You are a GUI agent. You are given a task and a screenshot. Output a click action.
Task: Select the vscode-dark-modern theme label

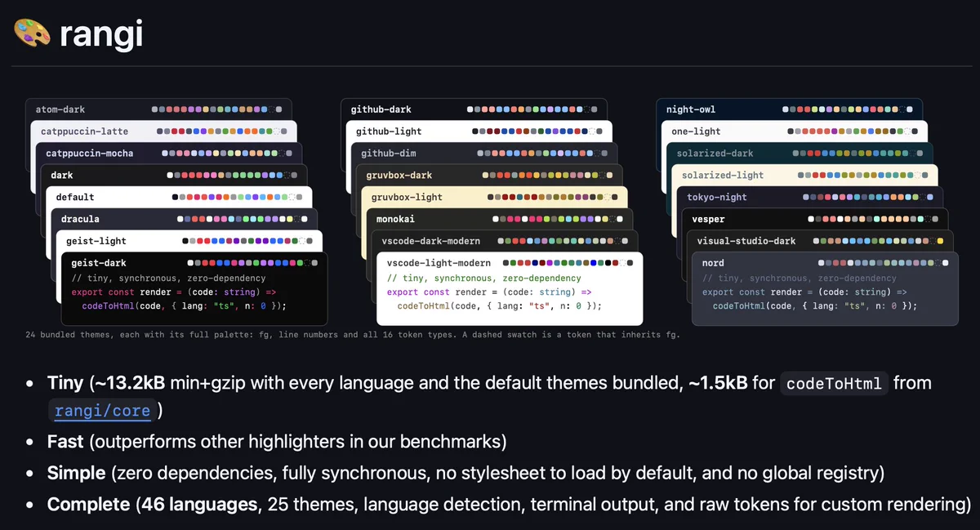431,241
